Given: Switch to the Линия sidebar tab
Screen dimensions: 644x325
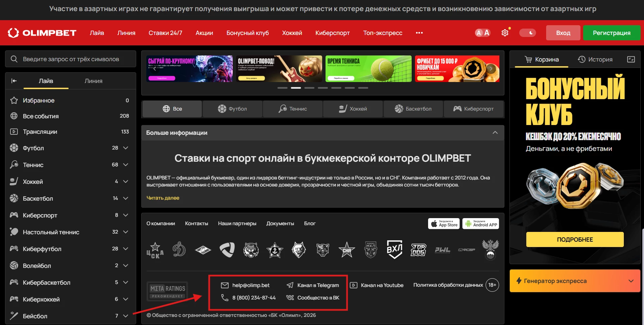Looking at the screenshot, I should [93, 81].
